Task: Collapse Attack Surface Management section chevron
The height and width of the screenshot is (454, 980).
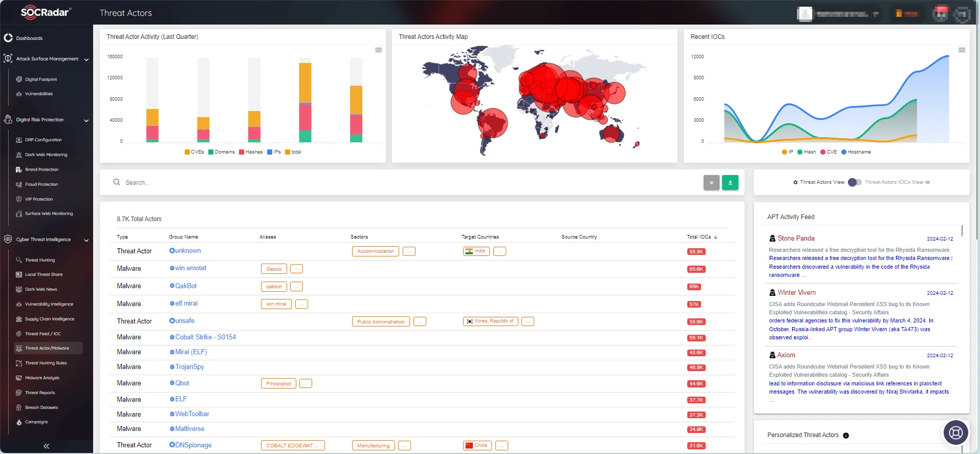Action: click(86, 59)
